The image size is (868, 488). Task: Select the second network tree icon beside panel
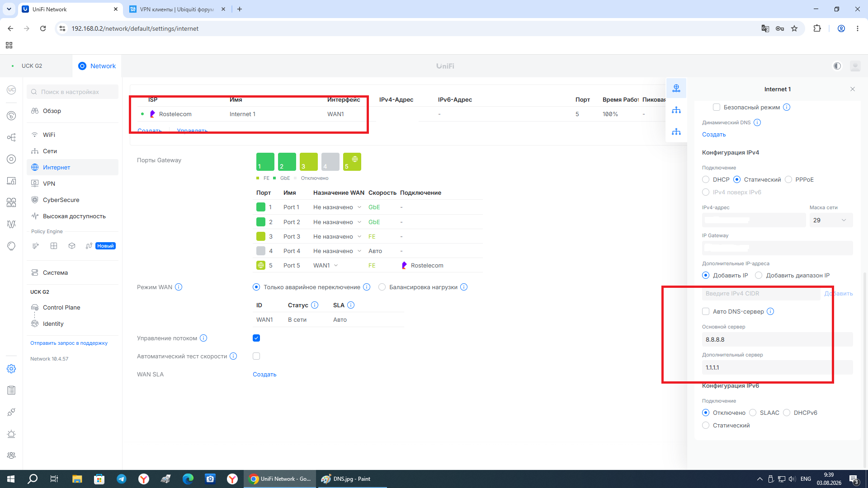(x=676, y=110)
